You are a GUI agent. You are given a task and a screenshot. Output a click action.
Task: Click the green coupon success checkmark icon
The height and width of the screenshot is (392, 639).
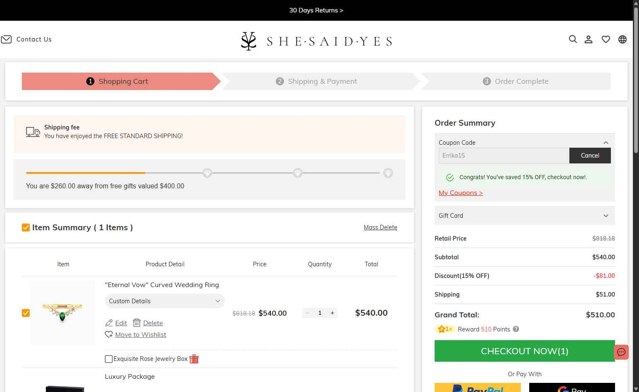click(x=450, y=177)
